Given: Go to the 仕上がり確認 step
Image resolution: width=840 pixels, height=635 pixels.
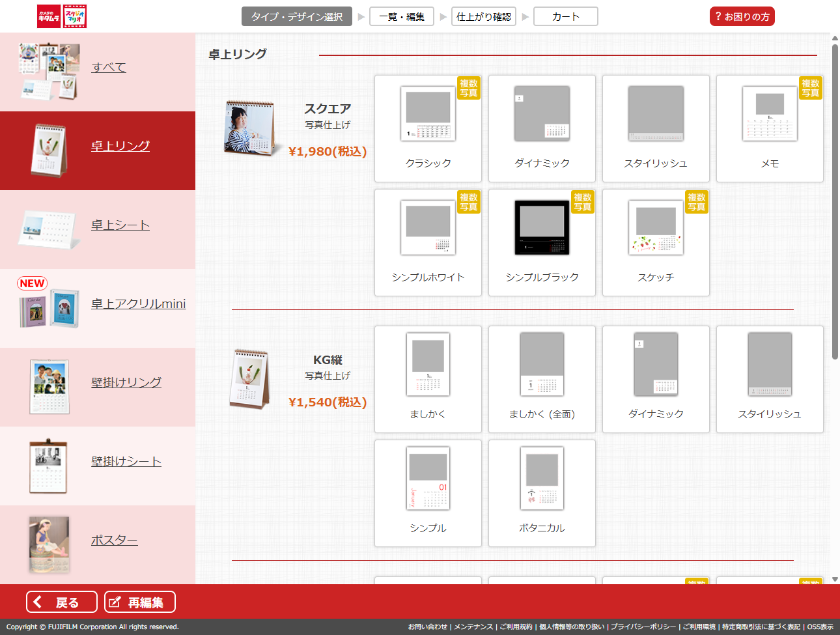Looking at the screenshot, I should coord(484,17).
